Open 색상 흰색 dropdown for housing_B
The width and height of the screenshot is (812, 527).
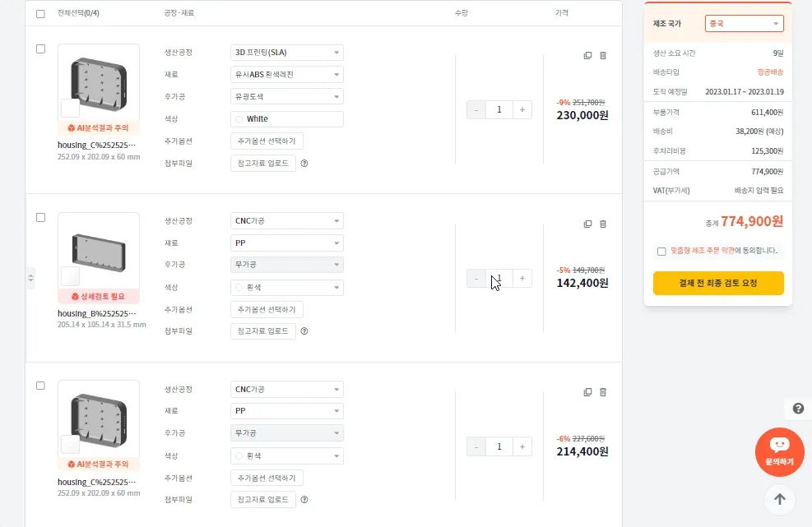coord(287,287)
